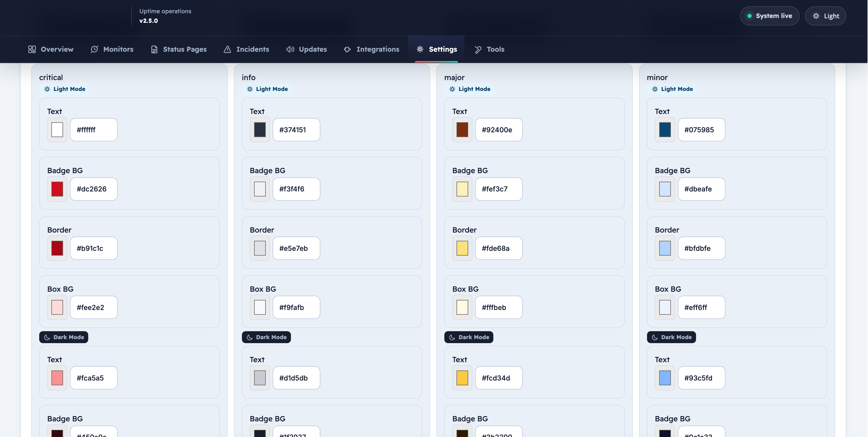Click the Settings gear icon in nav

[x=420, y=49]
